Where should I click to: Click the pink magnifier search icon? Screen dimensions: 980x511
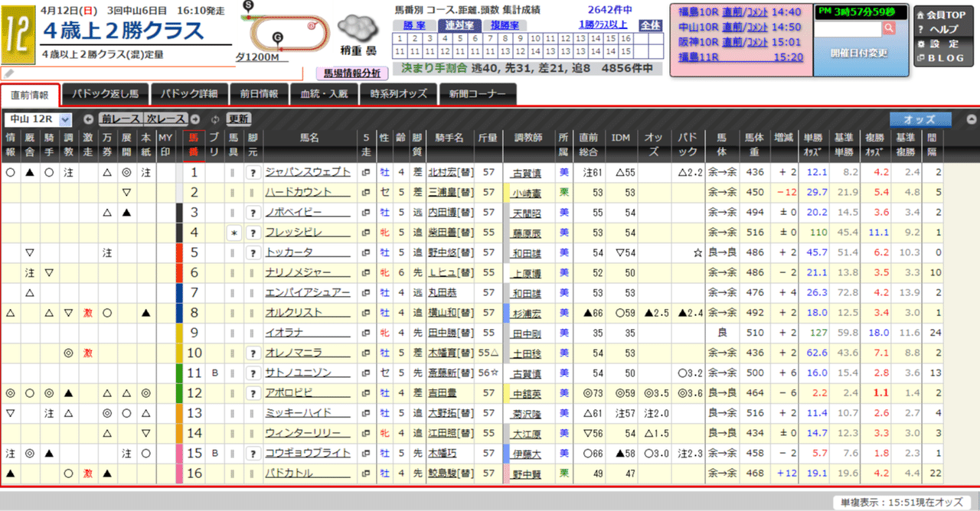890,28
